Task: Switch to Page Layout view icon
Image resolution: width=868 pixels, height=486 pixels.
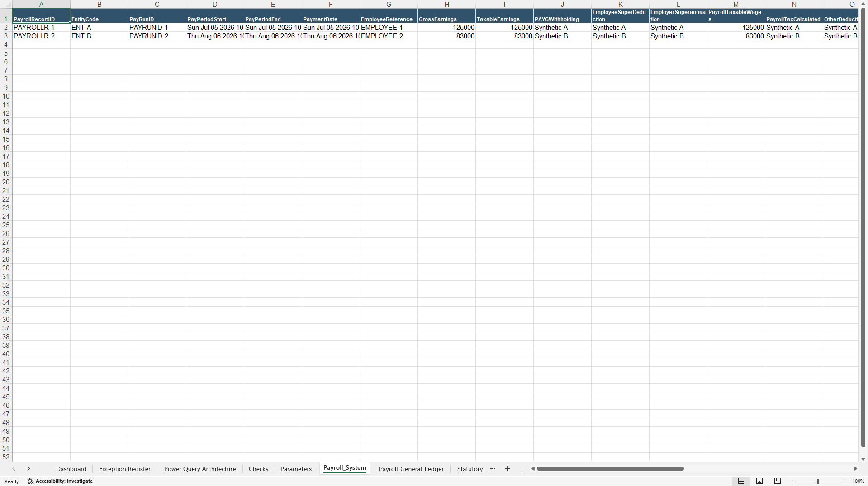Action: 759,481
